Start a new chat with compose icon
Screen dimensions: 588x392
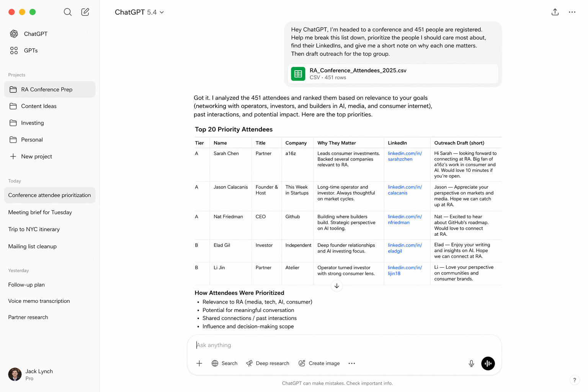pyautogui.click(x=85, y=12)
